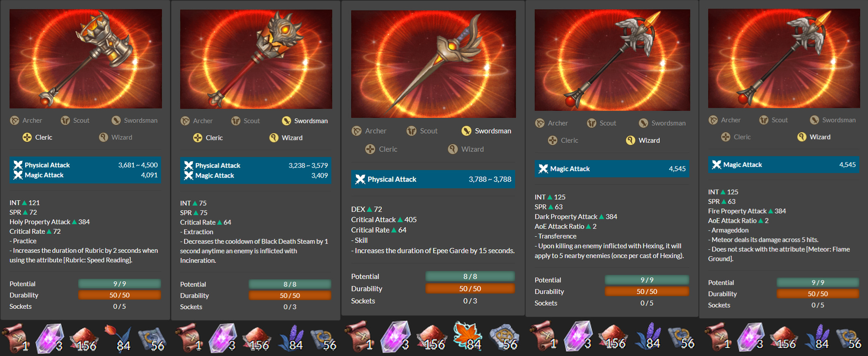The image size is (868, 356).
Task: Click the Scout class icon on the last card
Action: click(x=764, y=120)
